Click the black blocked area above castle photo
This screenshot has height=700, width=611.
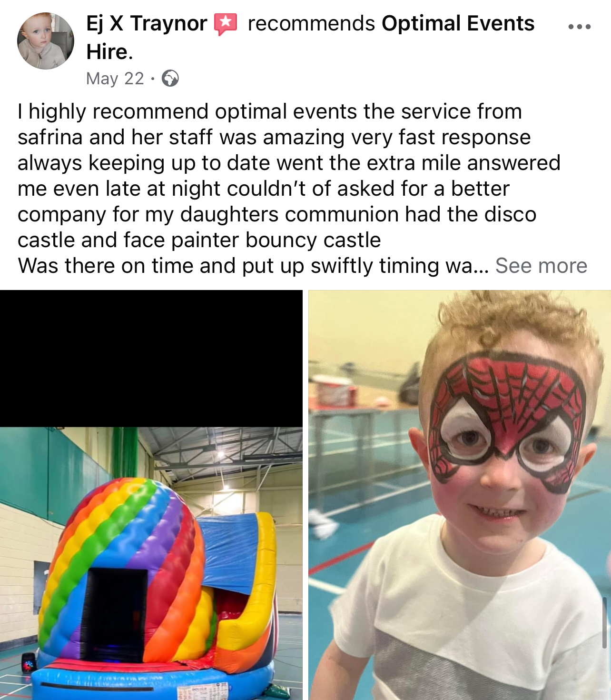pyautogui.click(x=151, y=359)
